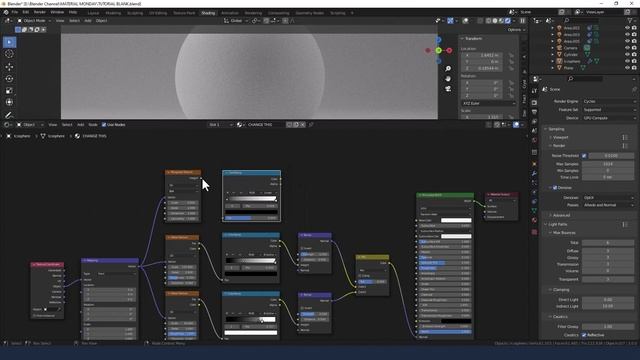Image resolution: width=640 pixels, height=360 pixels.
Task: Hide Cylinder in viewport via eye icon
Action: [x=627, y=54]
